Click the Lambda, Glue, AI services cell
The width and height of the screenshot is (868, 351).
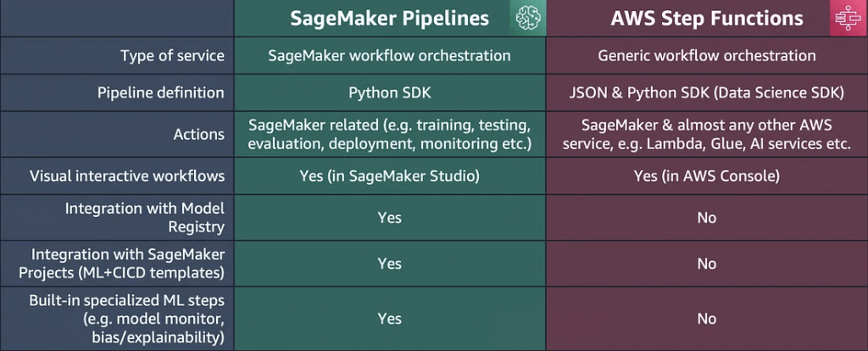pos(707,135)
